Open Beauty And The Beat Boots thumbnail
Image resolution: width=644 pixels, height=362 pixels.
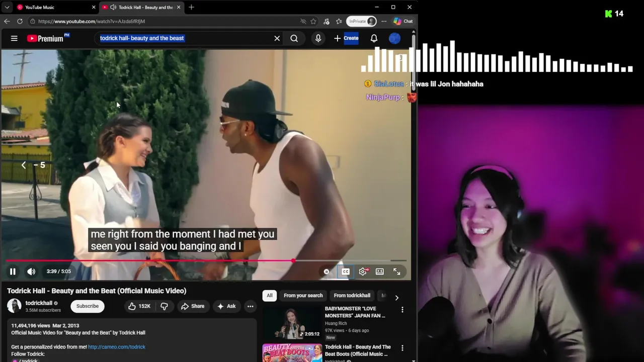pyautogui.click(x=292, y=352)
